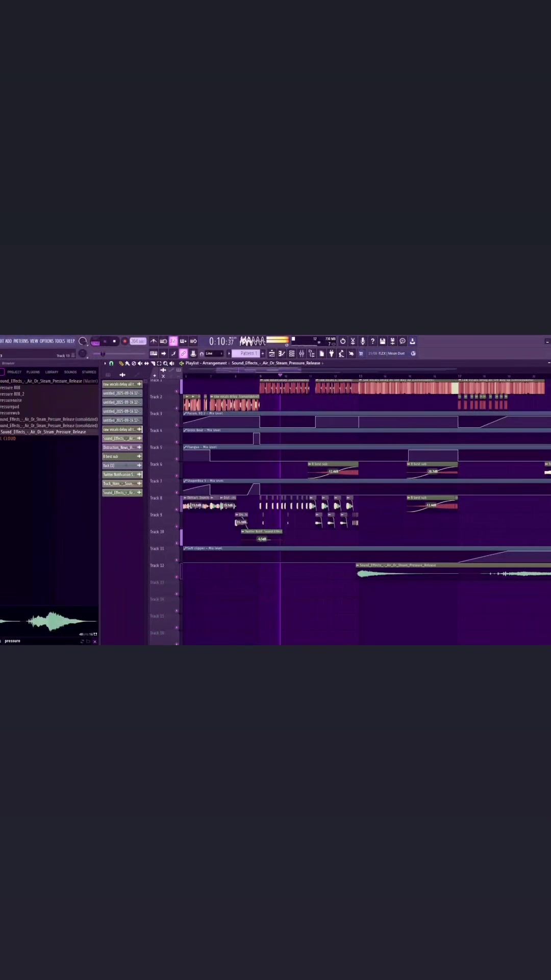
Task: Select the playlist paint brush tool
Action: [x=127, y=363]
